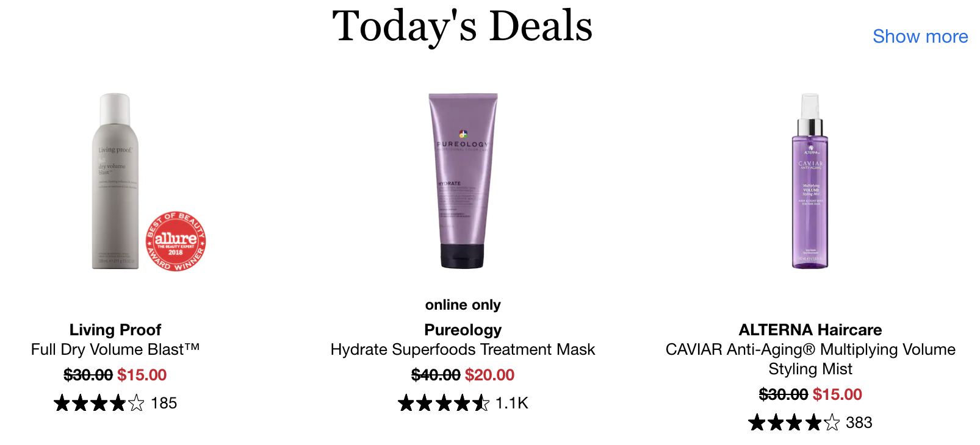This screenshot has width=980, height=445.
Task: Open the ALTERNA Caviar mist bottle image
Action: point(810,181)
